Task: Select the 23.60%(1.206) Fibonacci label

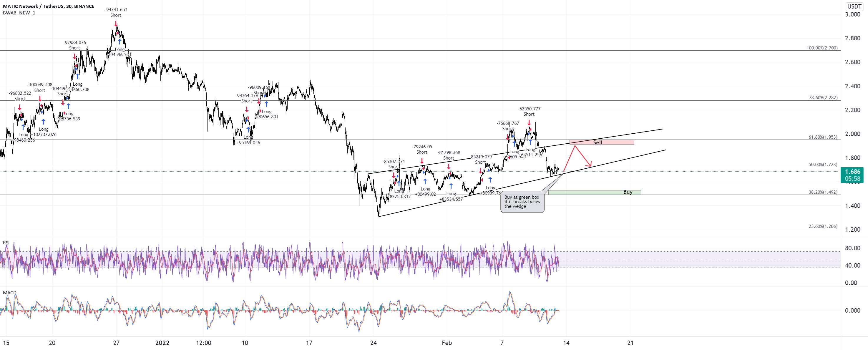Action: tap(823, 226)
